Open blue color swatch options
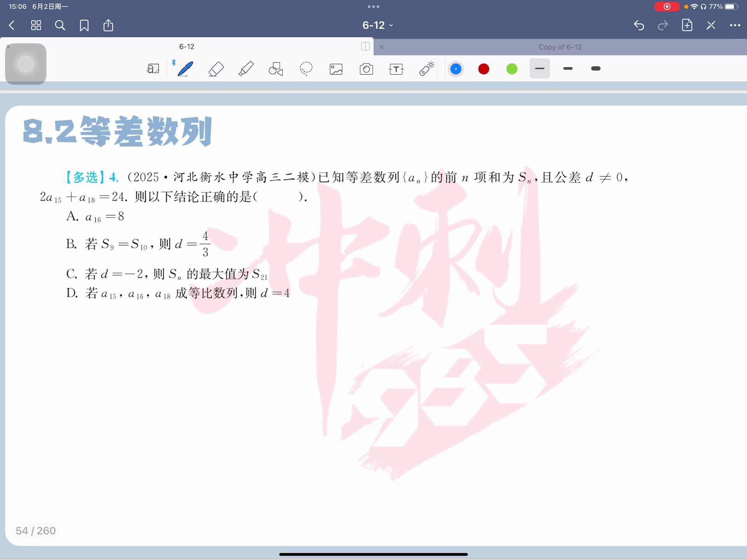747x560 pixels. [x=456, y=69]
